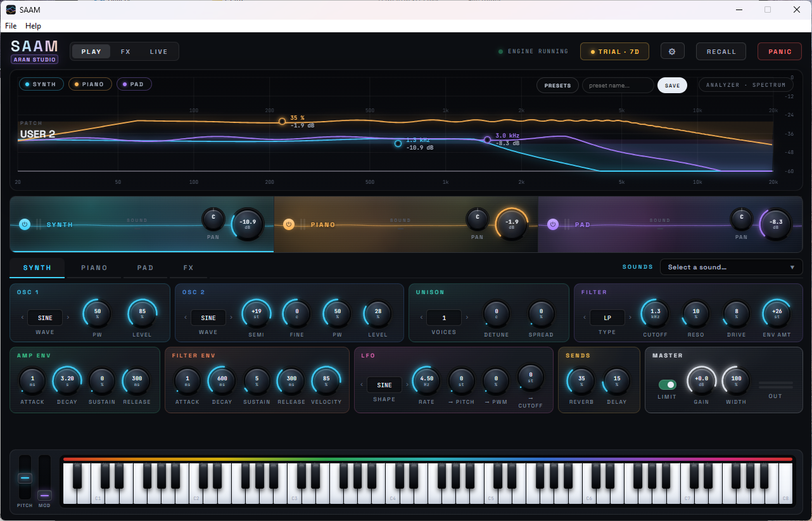
Task: Switch to the SYNTH editor tab
Action: pyautogui.click(x=37, y=267)
